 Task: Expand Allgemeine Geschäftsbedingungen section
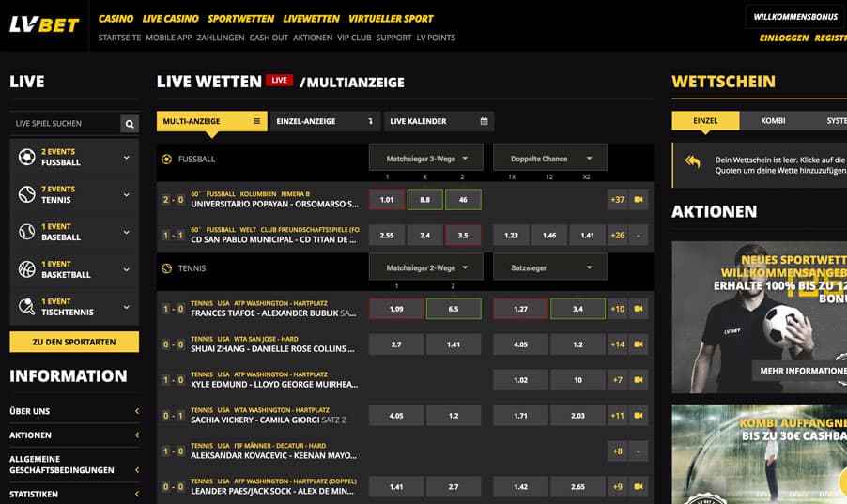tap(74, 465)
